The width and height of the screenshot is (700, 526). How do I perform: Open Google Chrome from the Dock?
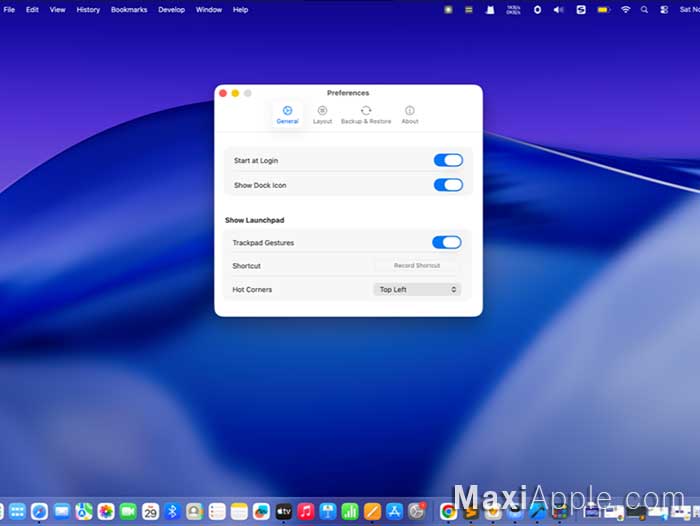(448, 511)
